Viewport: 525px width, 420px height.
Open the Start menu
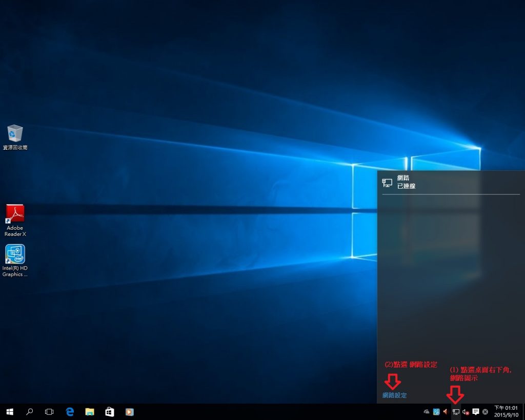click(9, 411)
